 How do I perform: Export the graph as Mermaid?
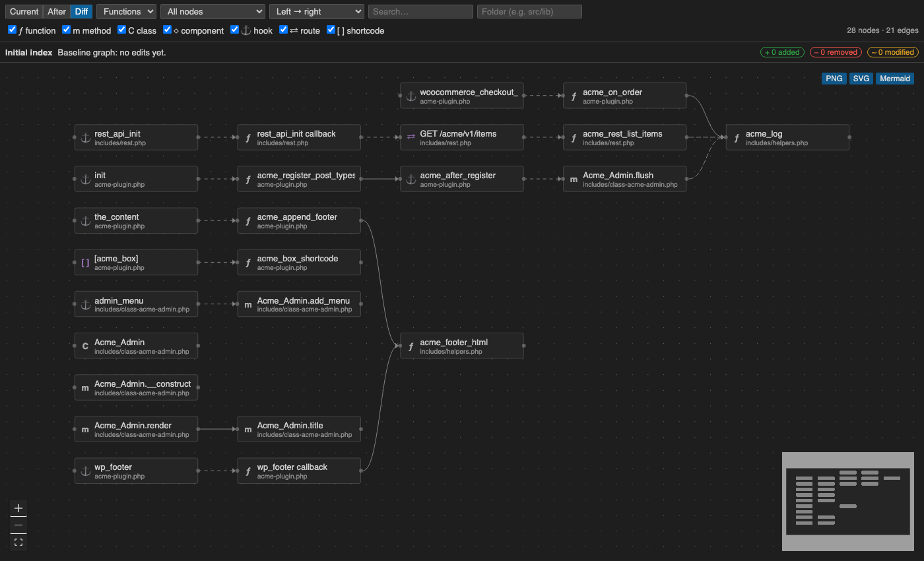point(895,79)
